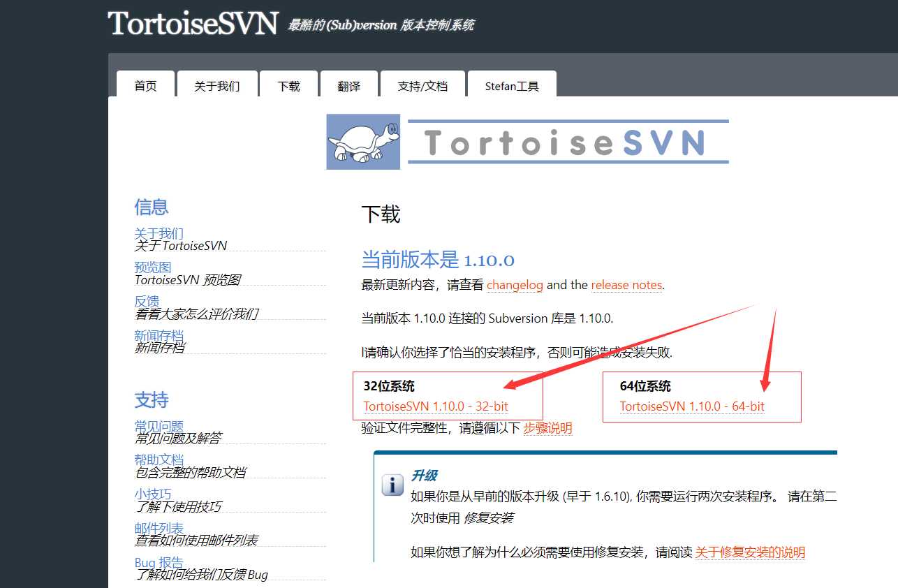
Task: Click the 升级 notice title
Action: 424,476
